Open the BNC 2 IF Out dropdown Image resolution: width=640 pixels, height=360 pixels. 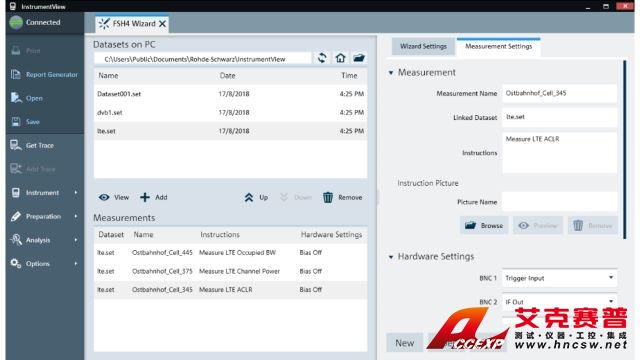click(559, 302)
